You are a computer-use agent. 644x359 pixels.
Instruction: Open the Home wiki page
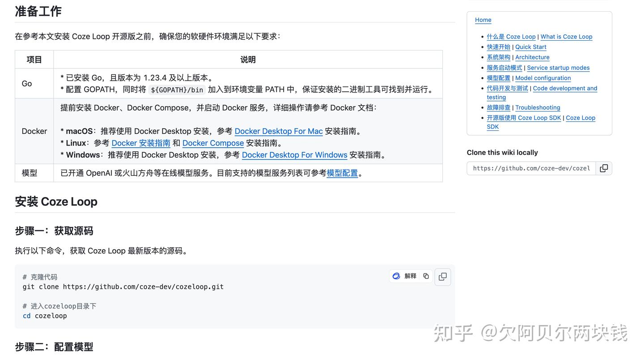tap(483, 20)
